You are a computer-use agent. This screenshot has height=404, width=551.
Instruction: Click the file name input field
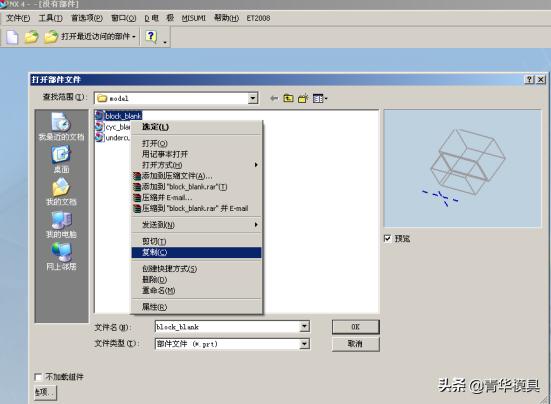(227, 327)
